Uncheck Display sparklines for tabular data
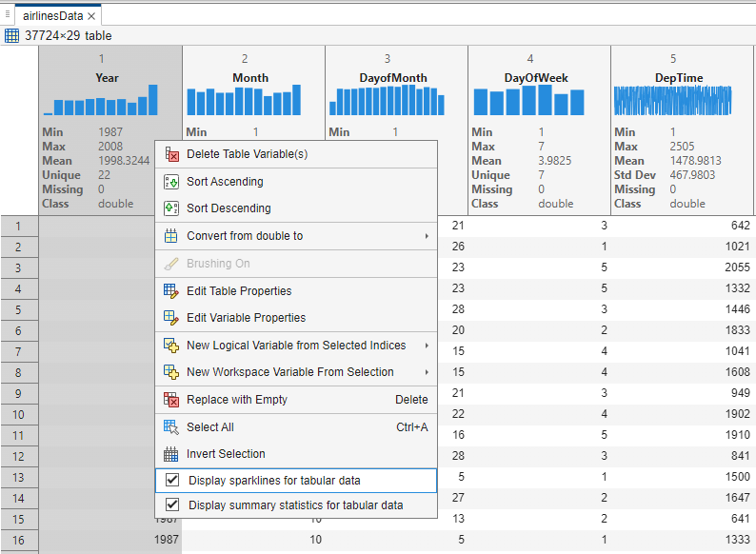Viewport: 756px width, 554px height. (x=172, y=481)
